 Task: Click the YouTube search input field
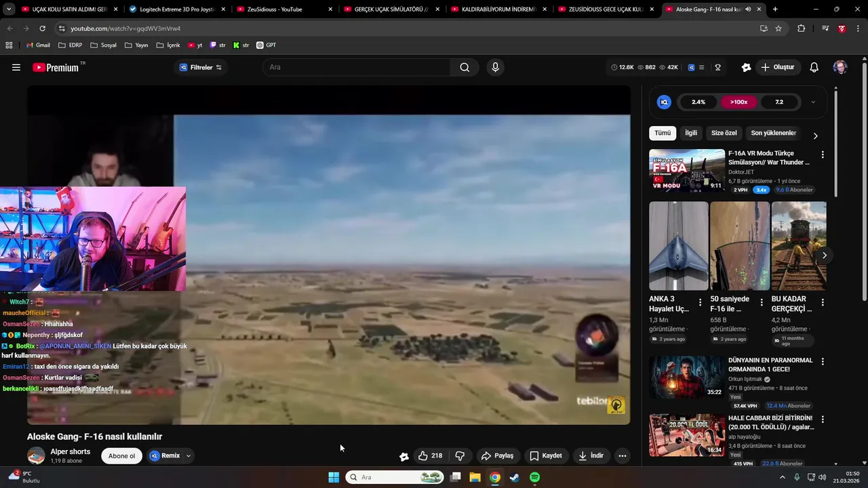[x=356, y=67]
